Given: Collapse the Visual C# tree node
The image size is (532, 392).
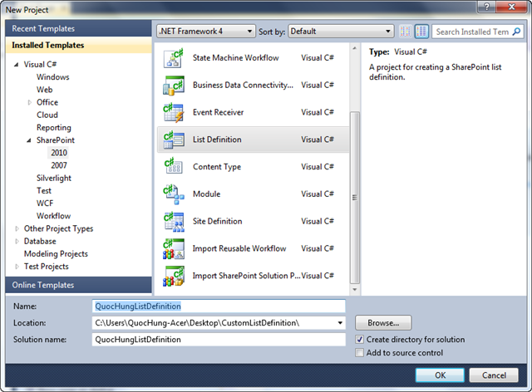Looking at the screenshot, I should point(16,64).
